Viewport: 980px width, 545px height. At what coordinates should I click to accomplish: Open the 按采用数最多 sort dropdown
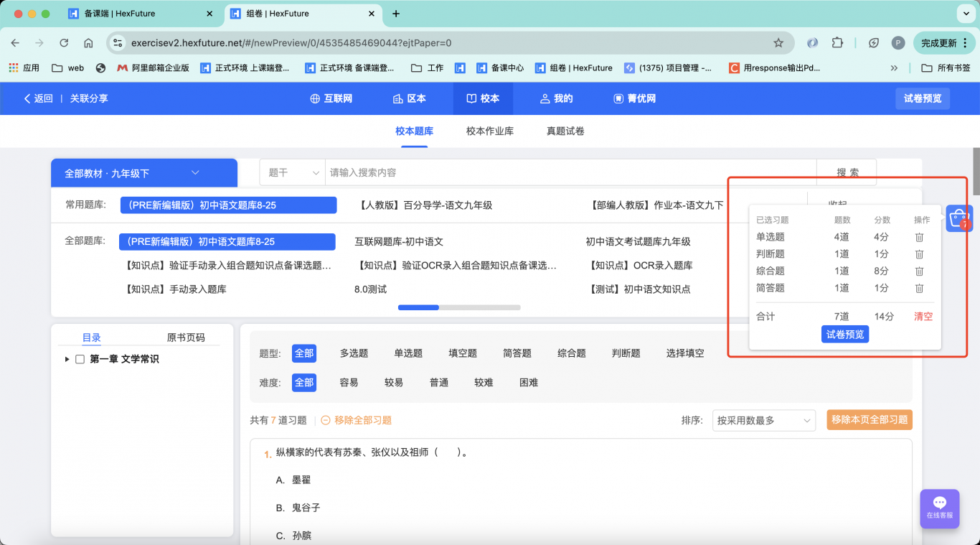[x=764, y=421]
